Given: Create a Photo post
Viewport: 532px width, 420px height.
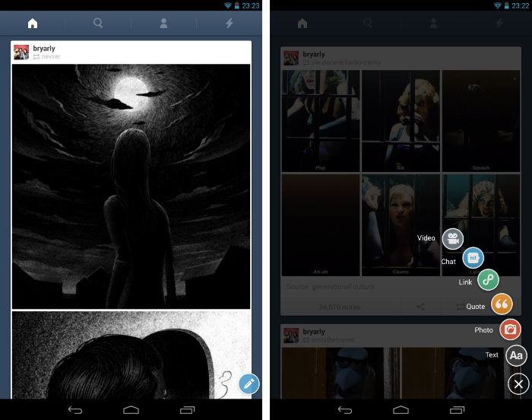Looking at the screenshot, I should (510, 329).
